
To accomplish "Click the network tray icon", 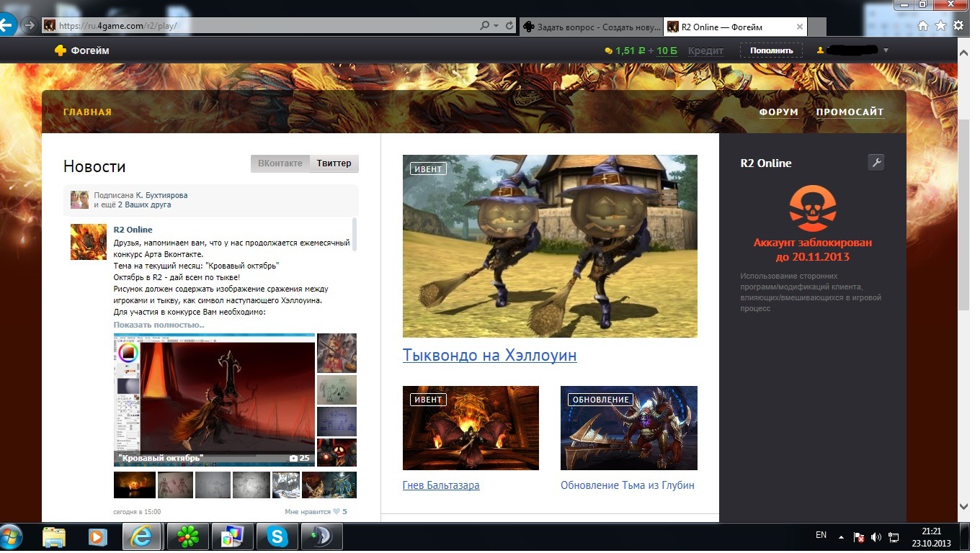I will pyautogui.click(x=894, y=536).
